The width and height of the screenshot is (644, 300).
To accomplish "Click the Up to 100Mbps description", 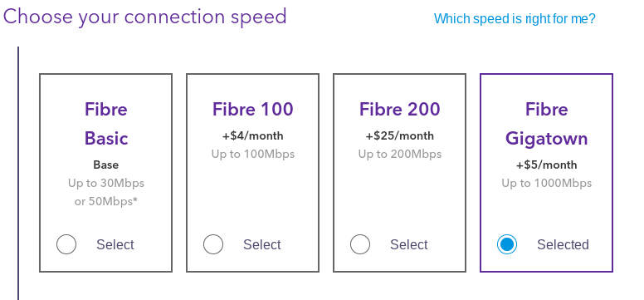I will pyautogui.click(x=253, y=155).
